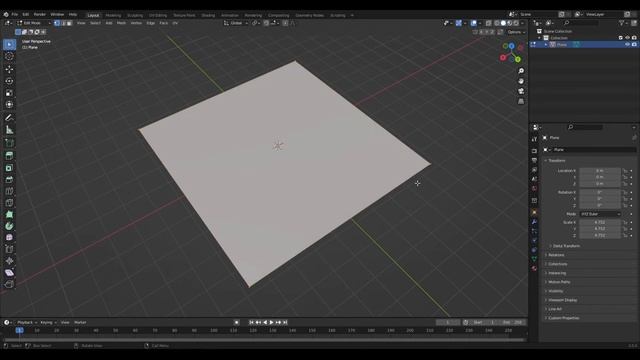Image resolution: width=640 pixels, height=360 pixels.
Task: Open World properties tab with red globe
Action: click(534, 189)
